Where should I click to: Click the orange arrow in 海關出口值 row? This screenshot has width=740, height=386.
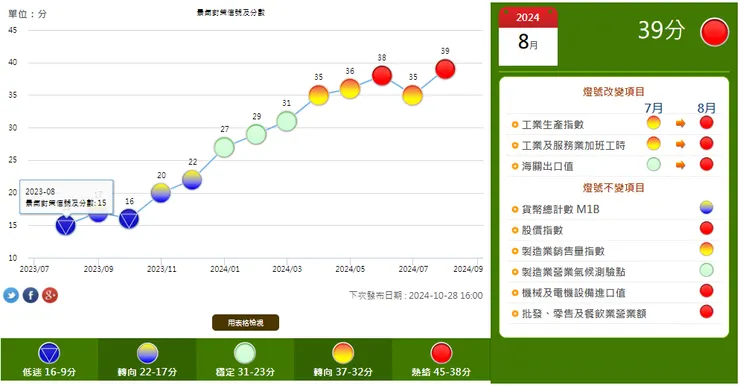[680, 165]
